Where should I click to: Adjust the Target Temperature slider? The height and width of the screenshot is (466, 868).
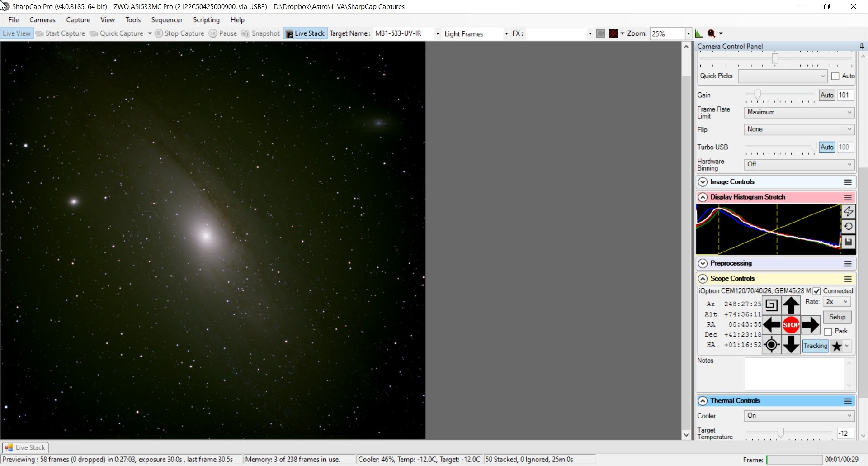point(780,433)
